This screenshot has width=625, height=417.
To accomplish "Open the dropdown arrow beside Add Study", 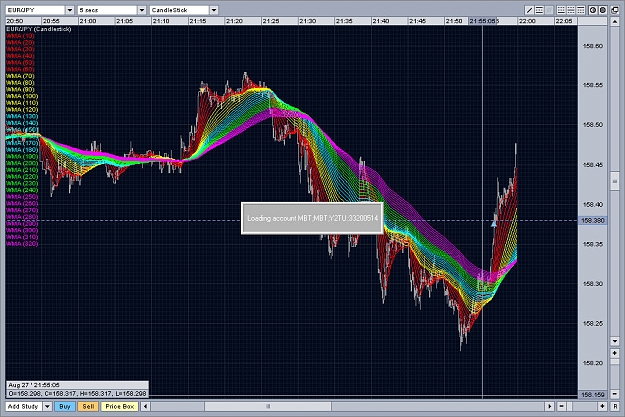I will click(47, 406).
